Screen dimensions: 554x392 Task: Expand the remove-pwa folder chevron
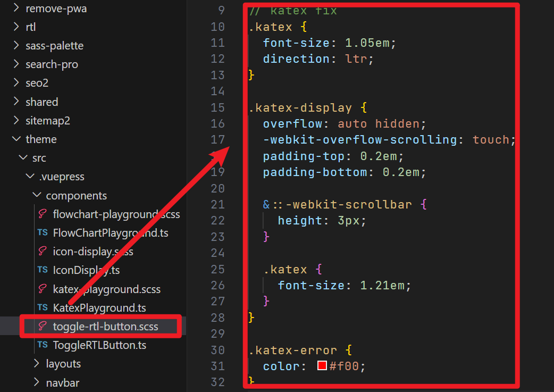coord(16,8)
